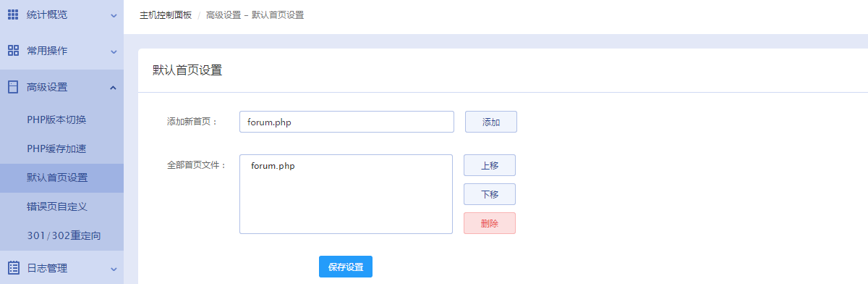This screenshot has height=284, width=868.
Task: Click the 日志管理 list icon
Action: [x=13, y=268]
